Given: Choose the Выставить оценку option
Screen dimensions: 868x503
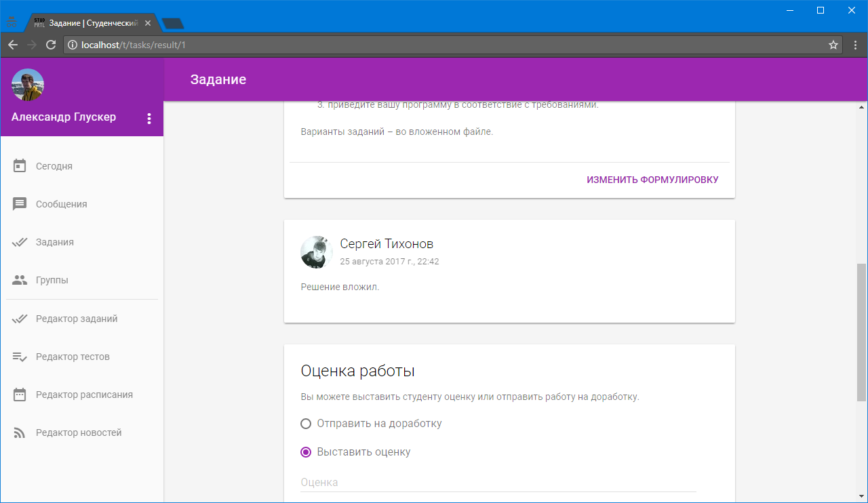Looking at the screenshot, I should click(305, 451).
